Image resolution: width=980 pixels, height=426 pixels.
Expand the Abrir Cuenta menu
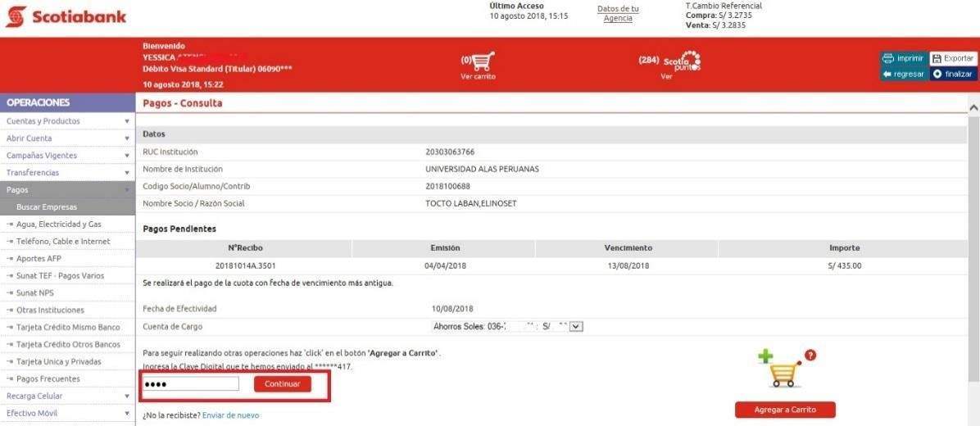67,138
